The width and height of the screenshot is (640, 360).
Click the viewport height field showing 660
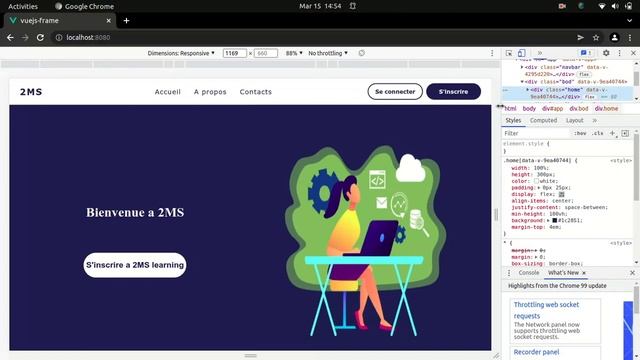(265, 53)
